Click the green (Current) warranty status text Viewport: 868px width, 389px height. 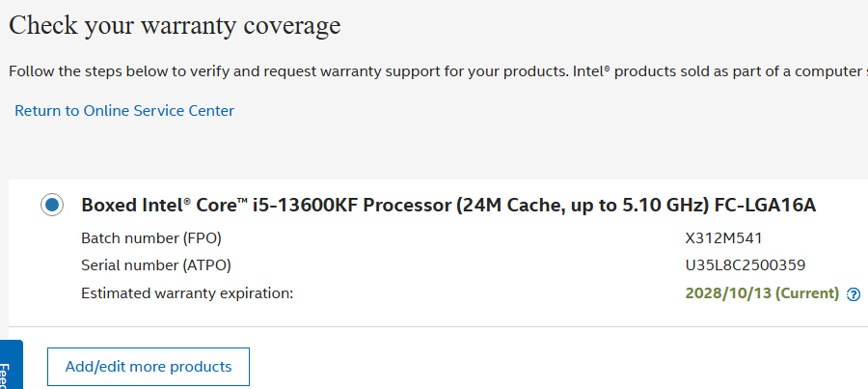807,293
